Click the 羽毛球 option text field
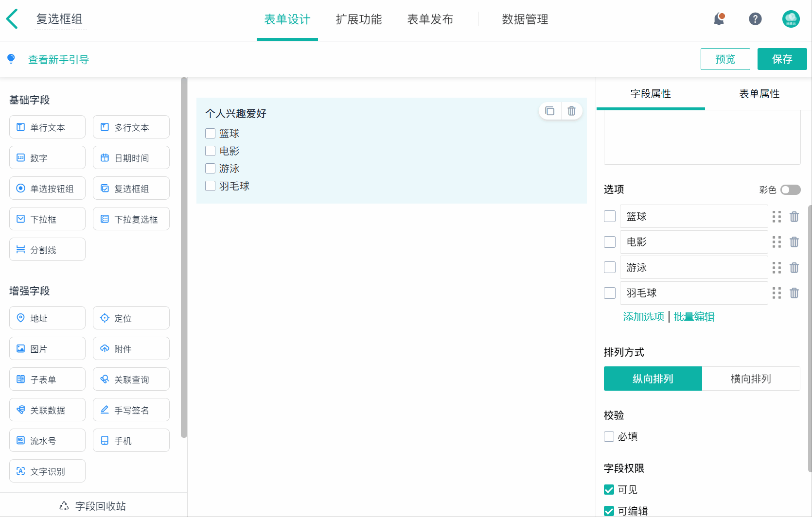The height and width of the screenshot is (517, 812). (x=694, y=293)
